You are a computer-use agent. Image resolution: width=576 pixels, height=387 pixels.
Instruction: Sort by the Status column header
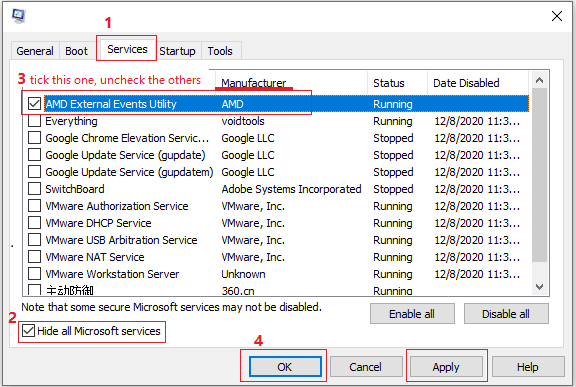(397, 83)
